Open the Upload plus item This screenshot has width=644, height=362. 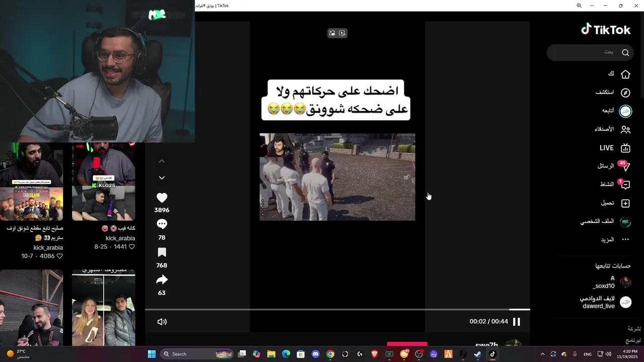point(615,203)
